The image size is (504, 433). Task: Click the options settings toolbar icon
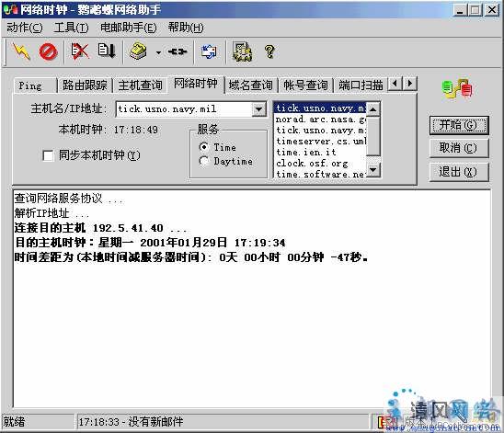pyautogui.click(x=242, y=51)
